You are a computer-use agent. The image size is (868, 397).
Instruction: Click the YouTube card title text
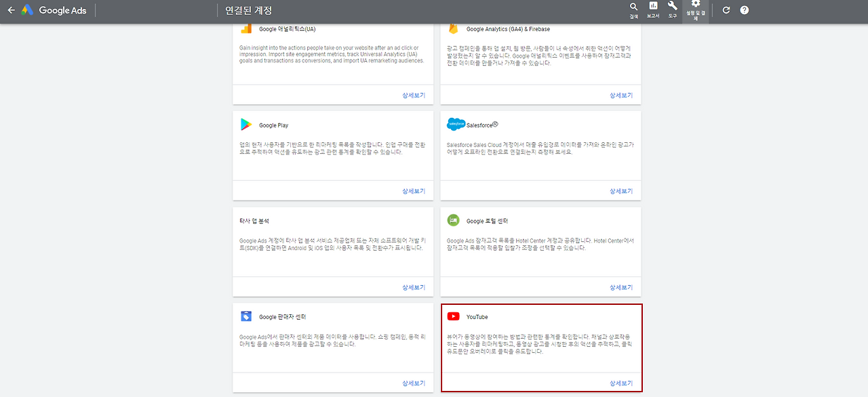477,317
